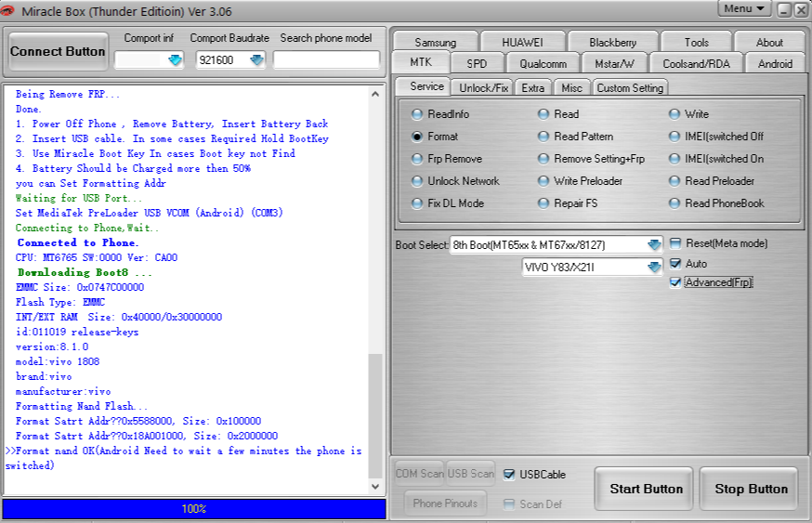Open the Extra sub-tab

point(533,88)
